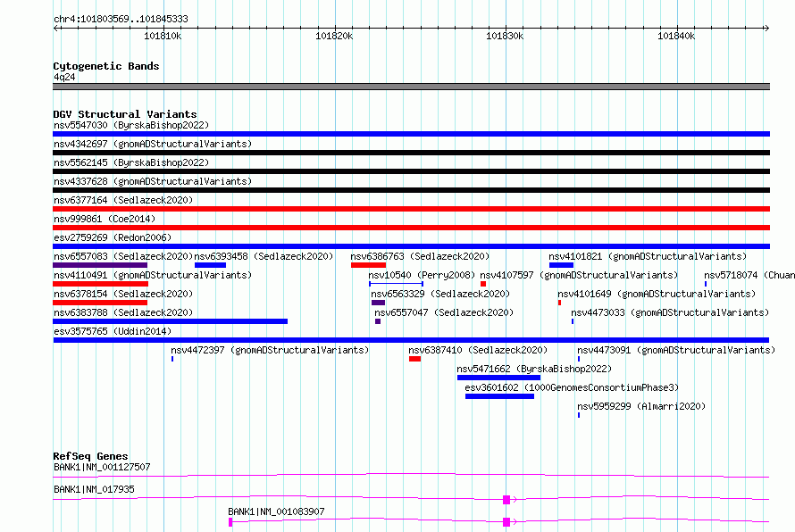Click the 101830k ruler position label
Screen dimensions: 795x532
[x=505, y=36]
